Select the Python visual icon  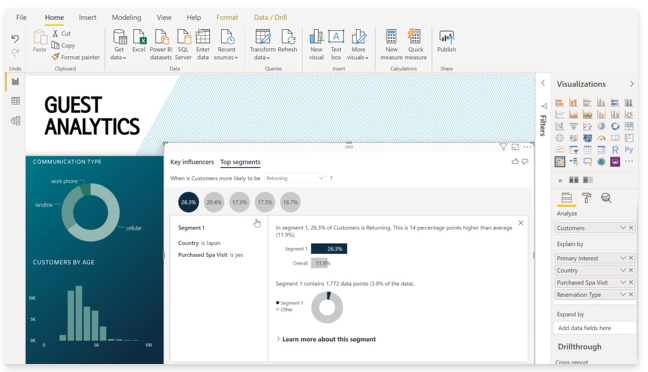[629, 150]
